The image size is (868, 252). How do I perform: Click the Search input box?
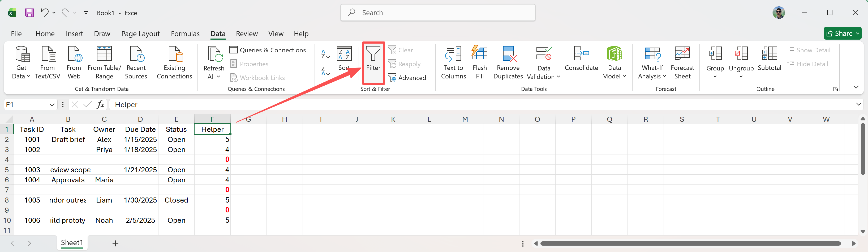(438, 13)
